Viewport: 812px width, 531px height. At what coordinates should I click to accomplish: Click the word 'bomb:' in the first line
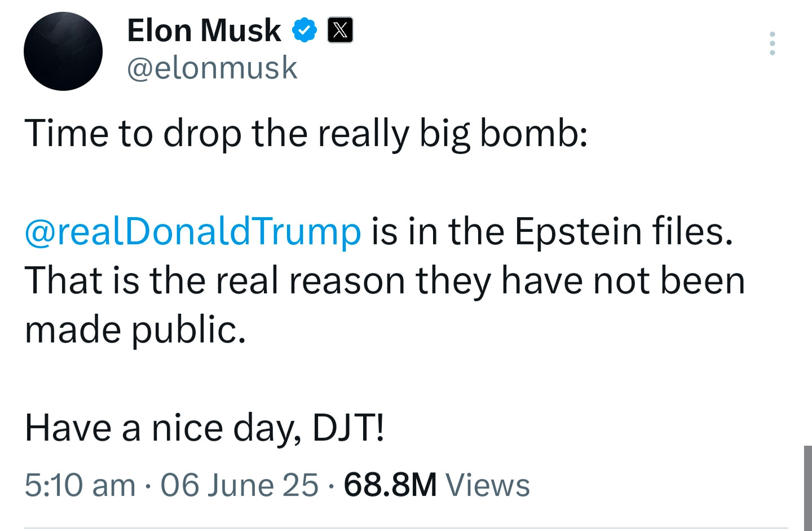(533, 134)
